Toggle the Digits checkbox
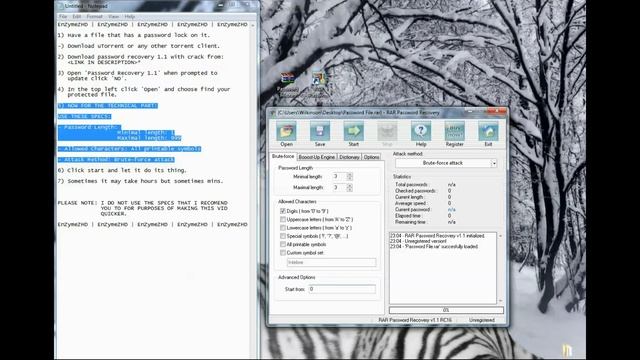The width and height of the screenshot is (640, 360). pos(282,211)
